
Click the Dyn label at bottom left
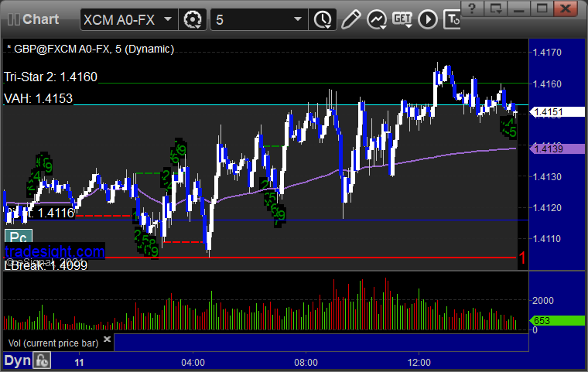17,360
